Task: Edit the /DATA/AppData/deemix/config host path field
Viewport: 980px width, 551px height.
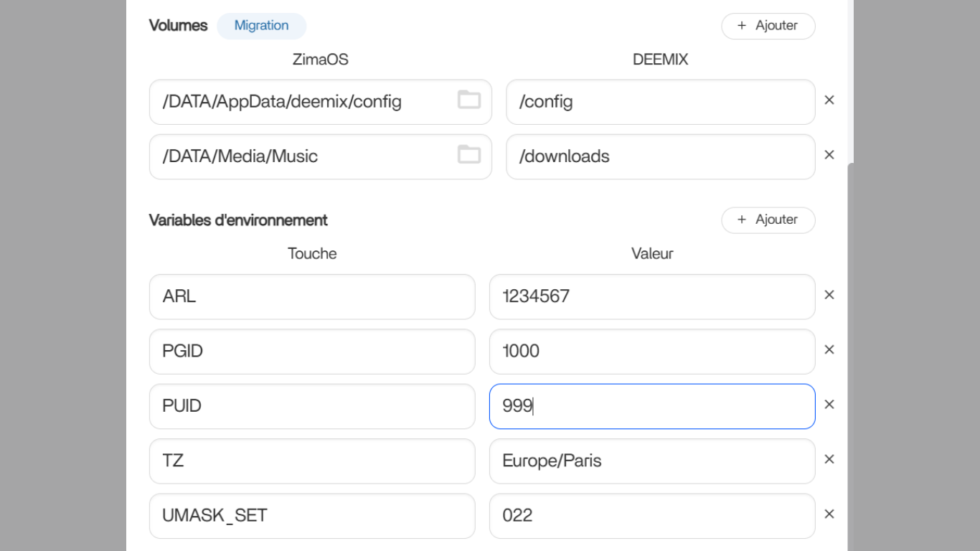Action: coord(305,102)
